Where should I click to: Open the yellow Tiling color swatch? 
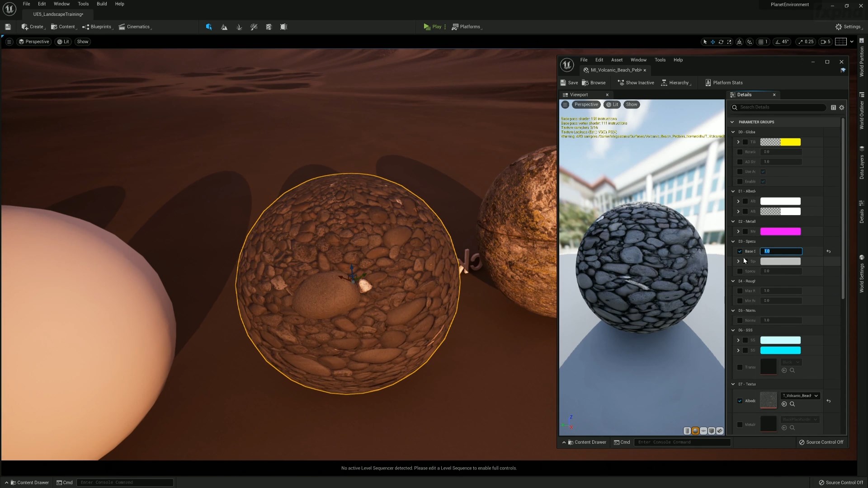[x=780, y=142]
